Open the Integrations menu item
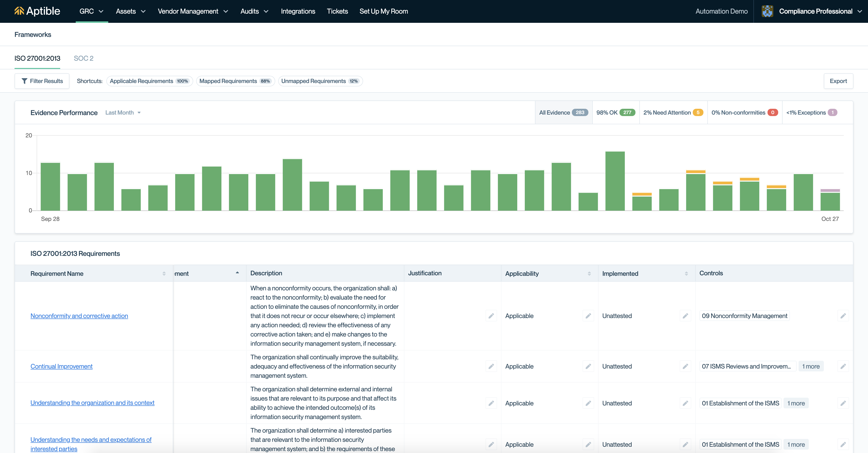The width and height of the screenshot is (868, 453). pos(298,11)
